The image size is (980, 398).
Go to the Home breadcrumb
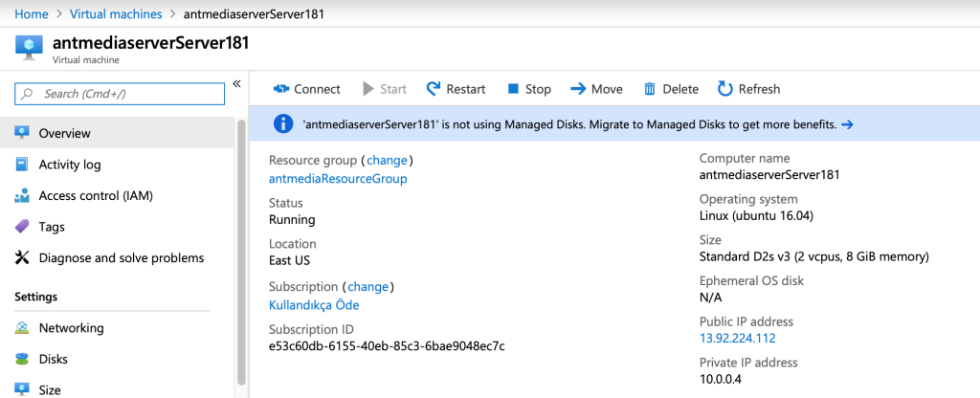[x=32, y=13]
